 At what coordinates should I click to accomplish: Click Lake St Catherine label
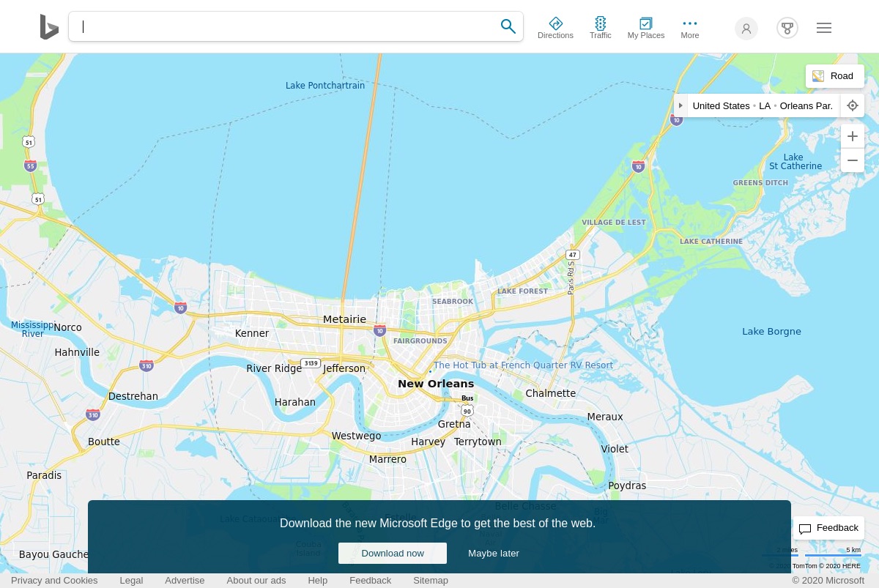pyautogui.click(x=795, y=162)
